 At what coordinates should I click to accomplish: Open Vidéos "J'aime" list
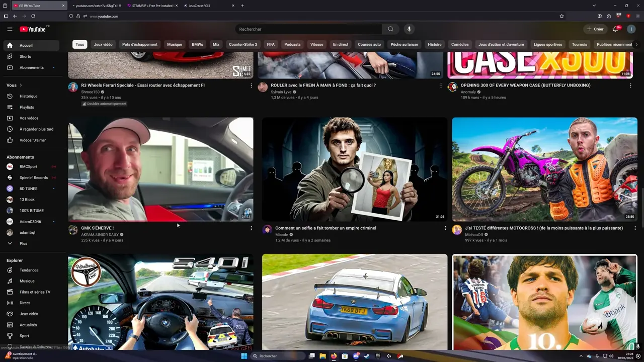click(x=30, y=140)
